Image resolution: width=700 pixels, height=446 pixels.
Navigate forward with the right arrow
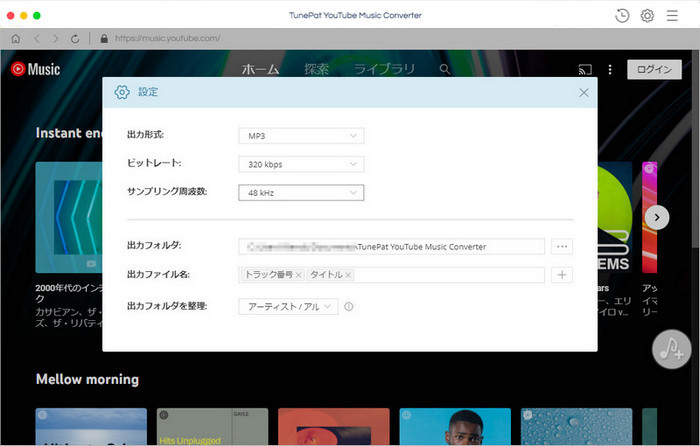click(56, 38)
